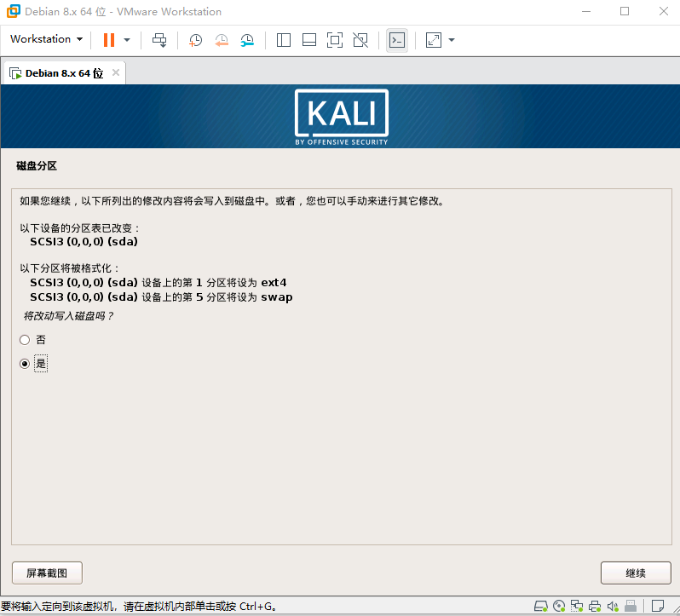Image resolution: width=680 pixels, height=616 pixels.
Task: Click the line about 第 5 分区 swap
Action: (161, 297)
